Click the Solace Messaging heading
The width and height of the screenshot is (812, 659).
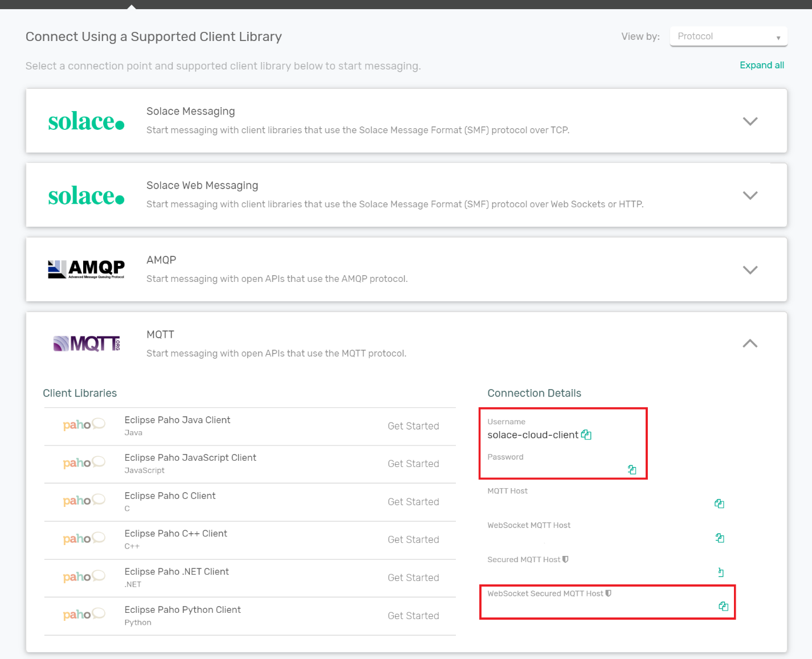click(x=190, y=111)
